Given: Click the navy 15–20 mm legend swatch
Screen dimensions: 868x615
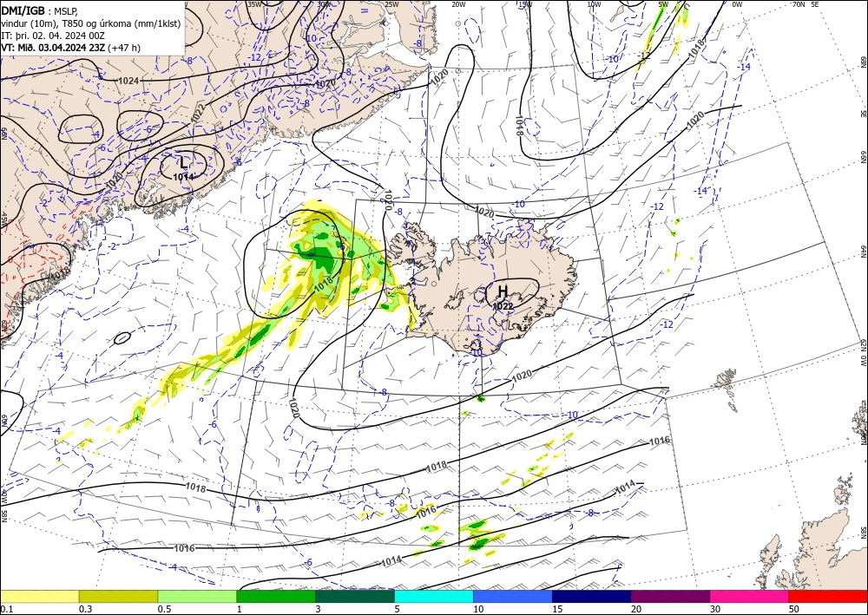Looking at the screenshot, I should click(592, 596).
